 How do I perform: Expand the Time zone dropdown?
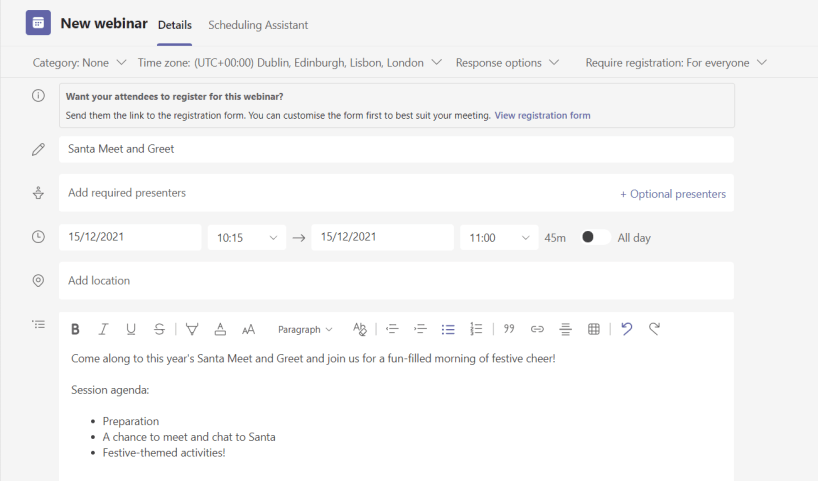point(289,63)
